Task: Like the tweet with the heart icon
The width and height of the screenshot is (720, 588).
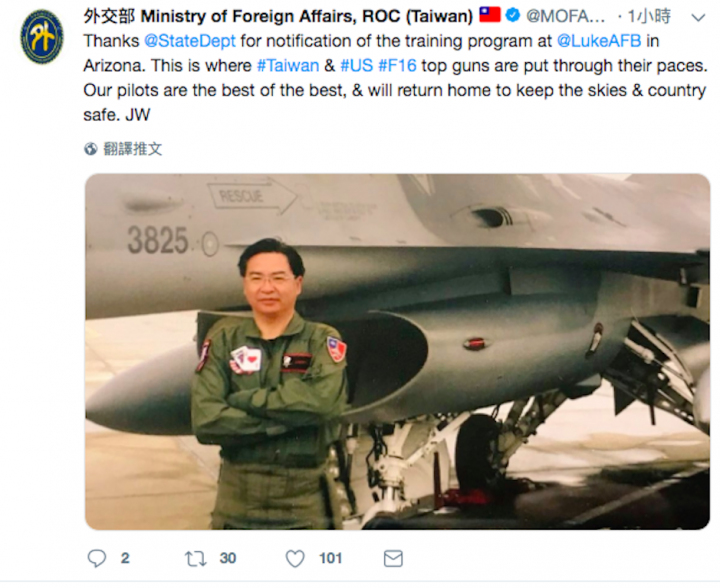Action: coord(295,559)
